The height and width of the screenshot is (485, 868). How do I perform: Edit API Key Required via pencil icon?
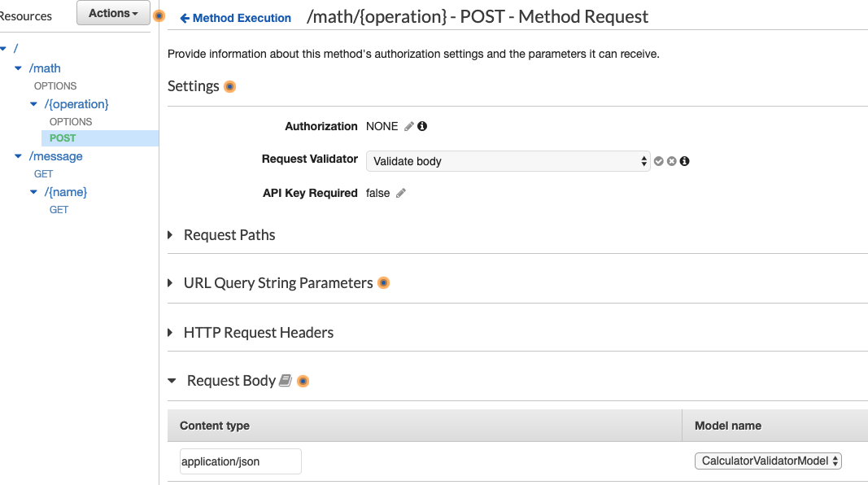click(x=401, y=193)
